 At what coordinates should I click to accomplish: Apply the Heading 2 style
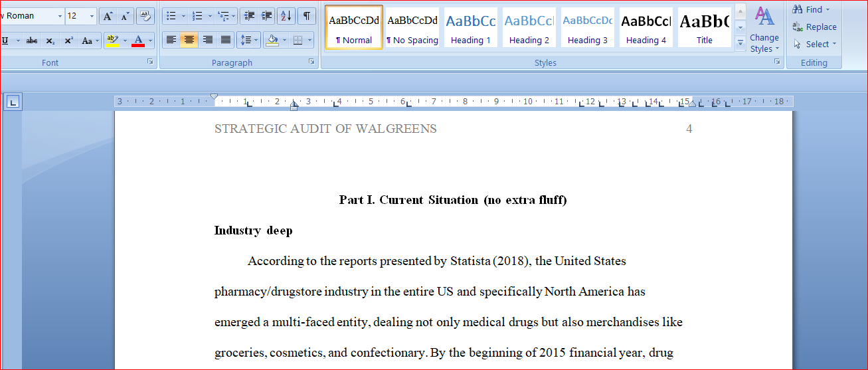click(529, 27)
